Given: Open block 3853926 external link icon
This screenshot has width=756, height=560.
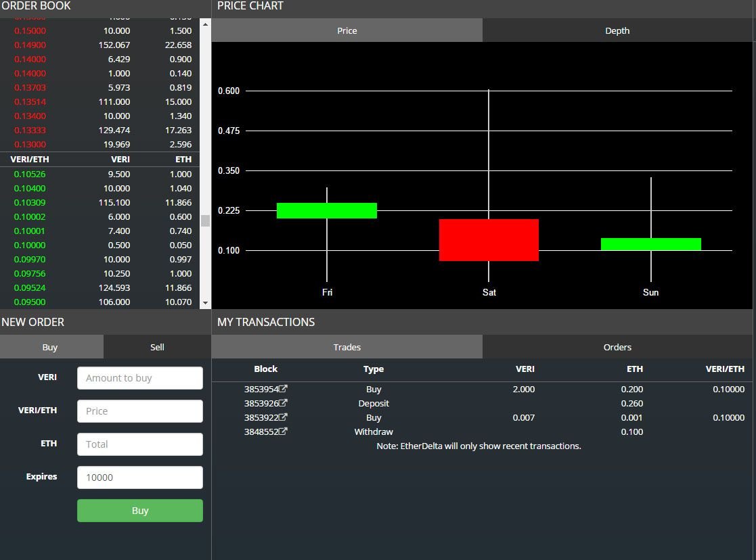Looking at the screenshot, I should click(283, 403).
